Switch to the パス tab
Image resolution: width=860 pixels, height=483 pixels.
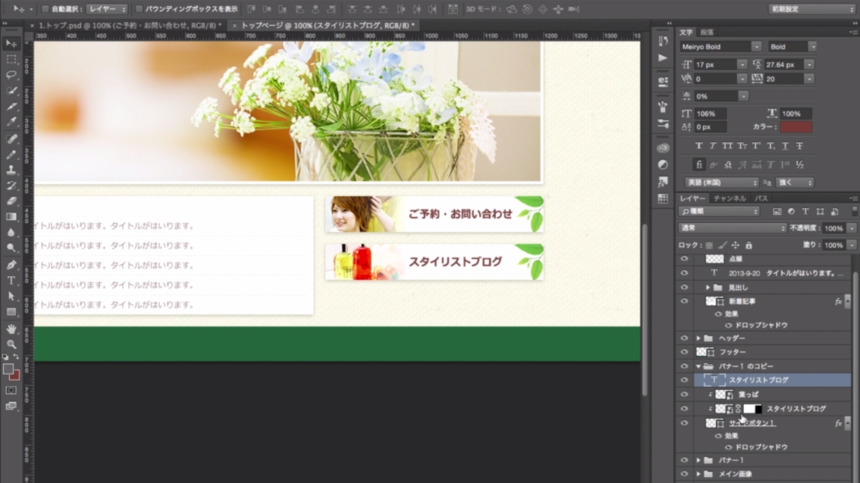(x=761, y=198)
